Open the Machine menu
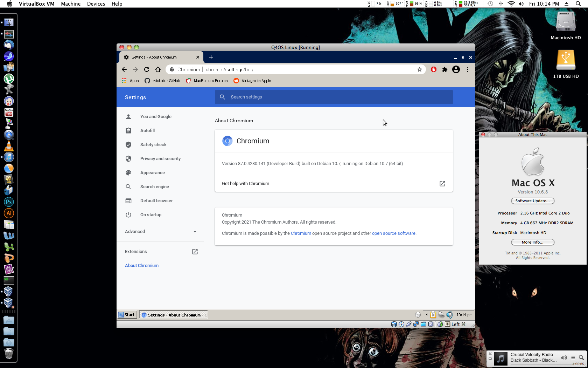 point(71,4)
